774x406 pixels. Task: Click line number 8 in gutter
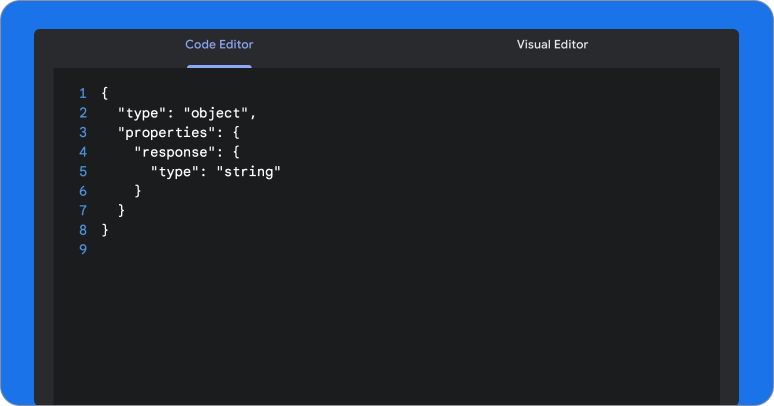pyautogui.click(x=83, y=230)
